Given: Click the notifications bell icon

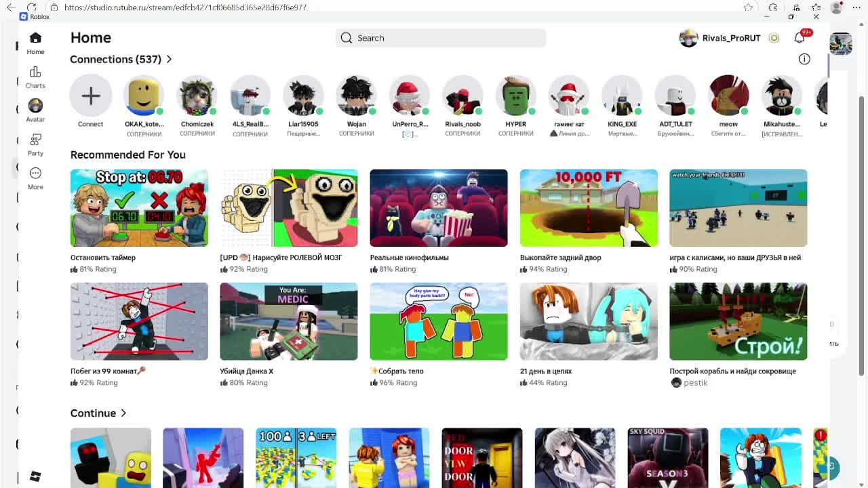Looking at the screenshot, I should click(x=800, y=38).
